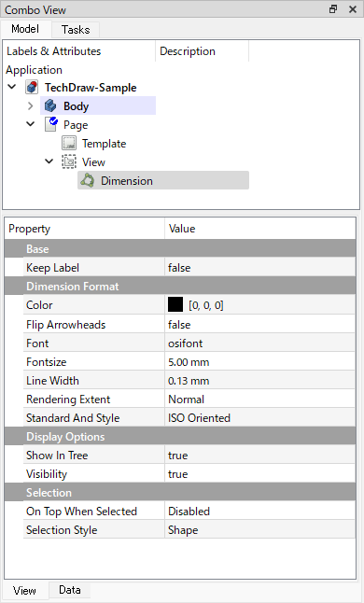Click the Selection group header
Viewport: 364px width, 603px height.
point(180,493)
